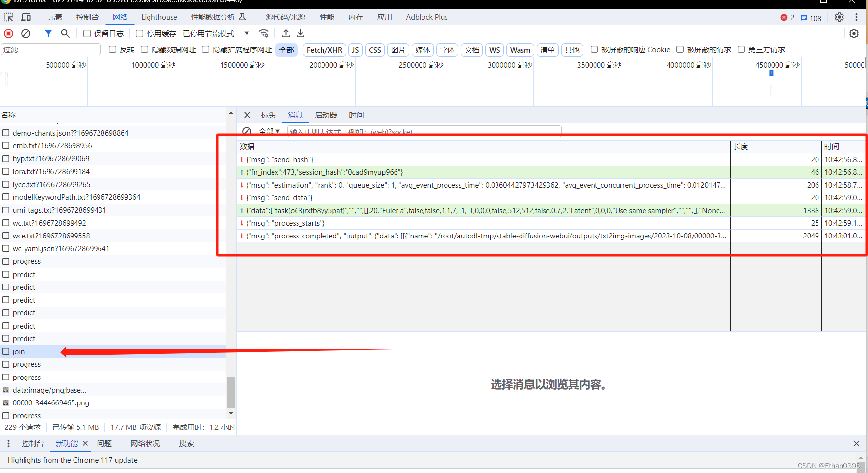Check the box beside the join request
868x473 pixels.
[6, 351]
